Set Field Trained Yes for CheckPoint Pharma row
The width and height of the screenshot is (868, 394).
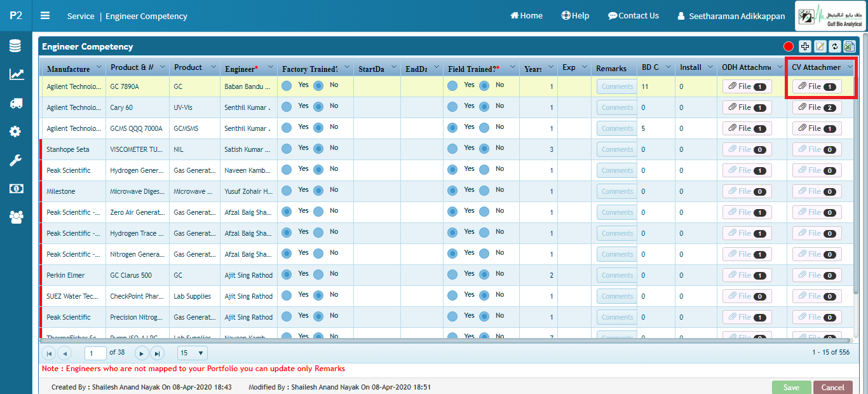(x=452, y=295)
